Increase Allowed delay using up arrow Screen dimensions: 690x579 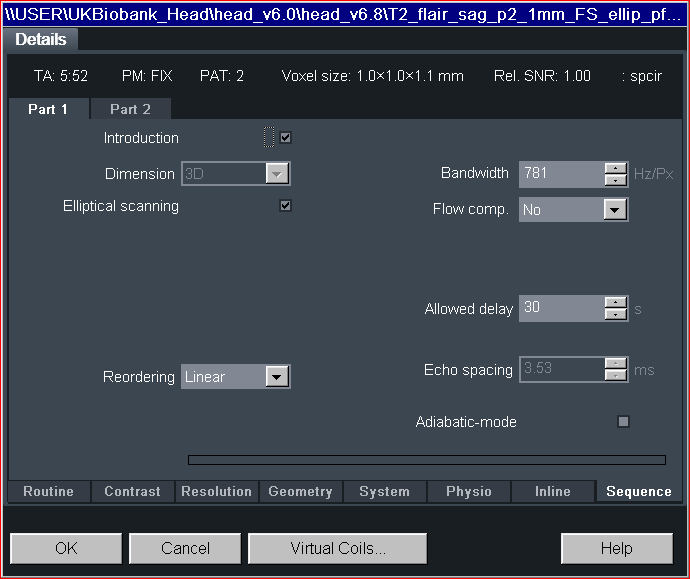pyautogui.click(x=616, y=302)
